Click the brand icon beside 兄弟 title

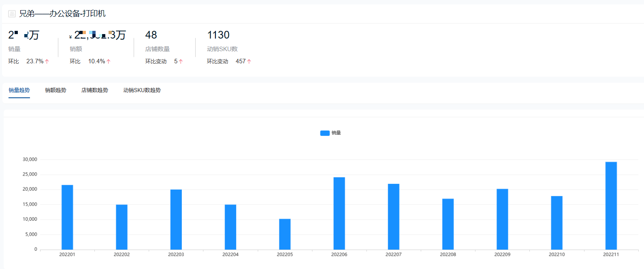(12, 14)
